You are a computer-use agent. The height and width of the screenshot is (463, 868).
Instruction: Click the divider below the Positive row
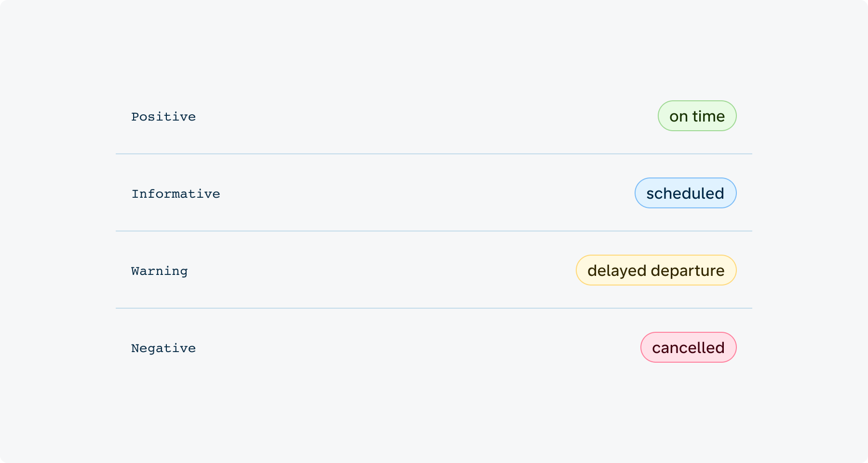pos(434,154)
